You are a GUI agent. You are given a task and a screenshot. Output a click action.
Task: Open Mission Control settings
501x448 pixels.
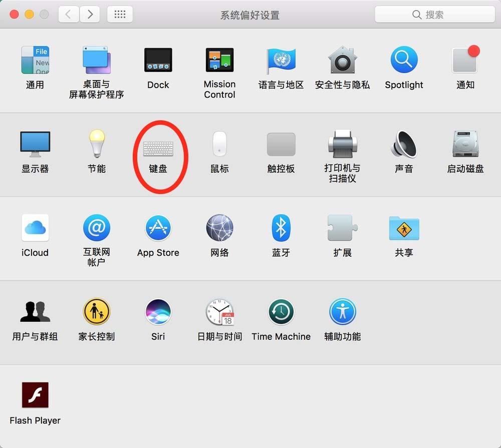pos(219,60)
